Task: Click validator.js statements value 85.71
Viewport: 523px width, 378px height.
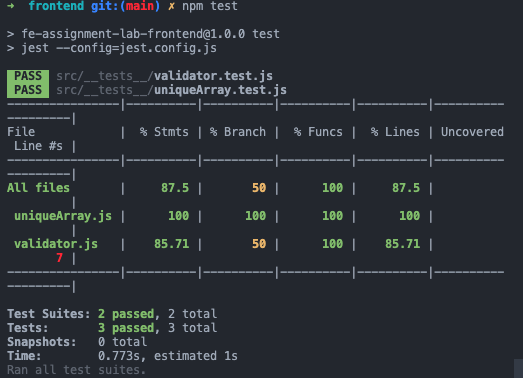Action: 171,244
